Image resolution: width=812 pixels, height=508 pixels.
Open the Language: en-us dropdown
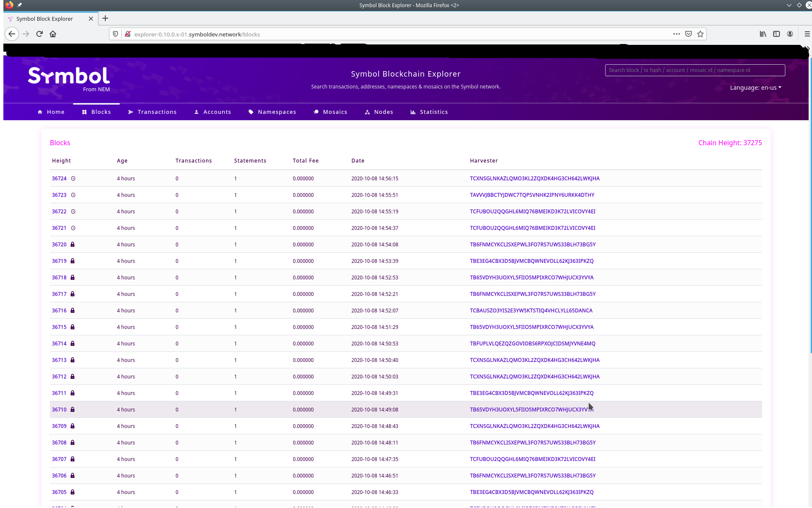pos(755,88)
